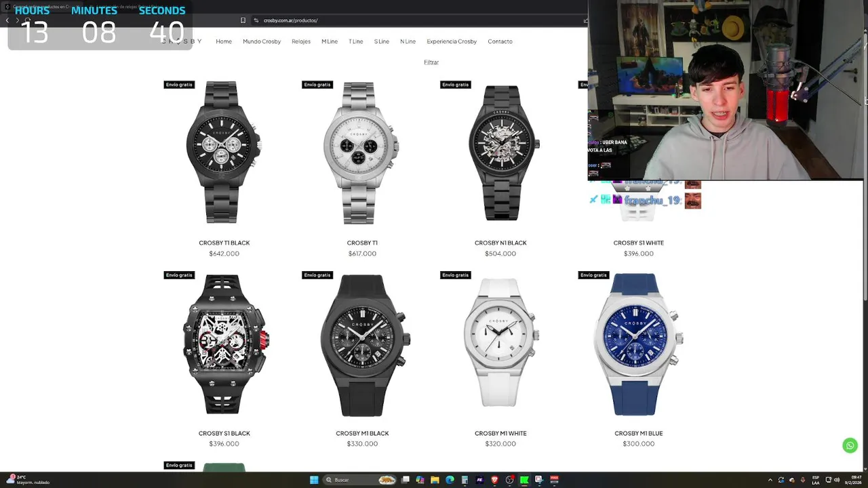This screenshot has width=868, height=488.
Task: Open CROSBY T1 BLACK product link
Action: coord(224,243)
